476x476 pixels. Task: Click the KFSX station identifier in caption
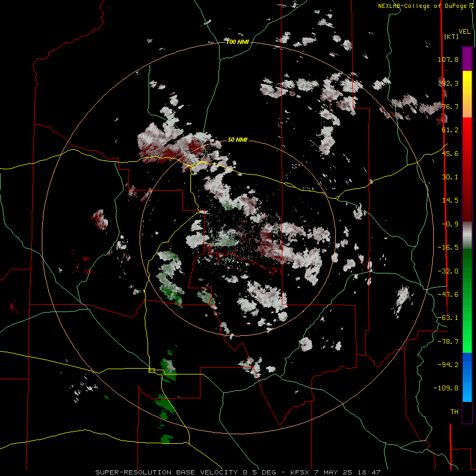pos(300,472)
